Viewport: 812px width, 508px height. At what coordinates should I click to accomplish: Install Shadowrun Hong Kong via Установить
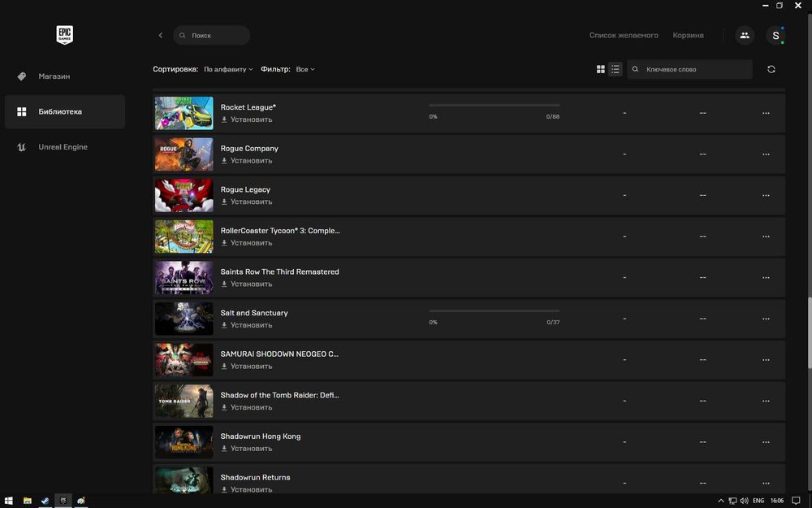[x=247, y=449]
